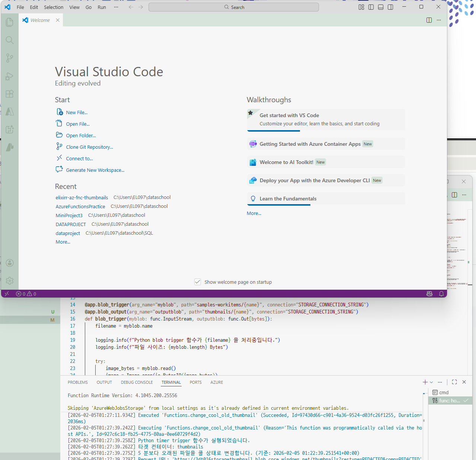The image size is (476, 460).
Task: Click the Copilot status icon in status bar
Action: coord(429,294)
